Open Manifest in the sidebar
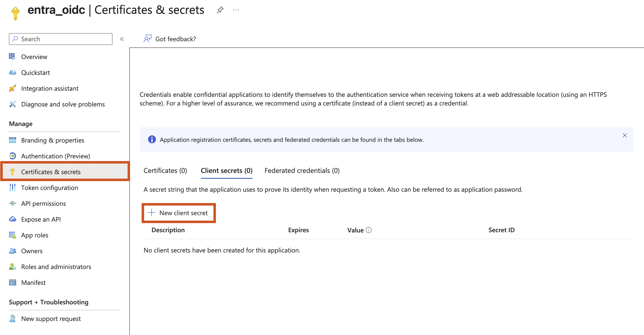The height and width of the screenshot is (335, 644). pyautogui.click(x=34, y=282)
